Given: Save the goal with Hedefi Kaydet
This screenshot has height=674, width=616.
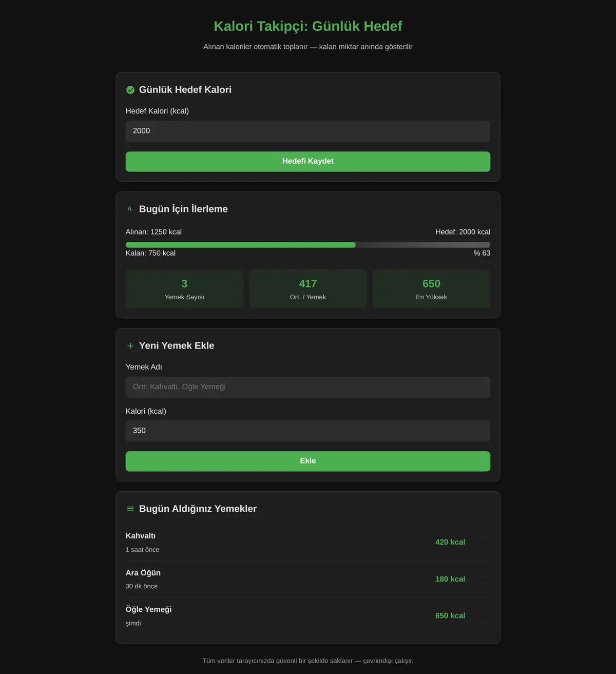Looking at the screenshot, I should pyautogui.click(x=308, y=161).
